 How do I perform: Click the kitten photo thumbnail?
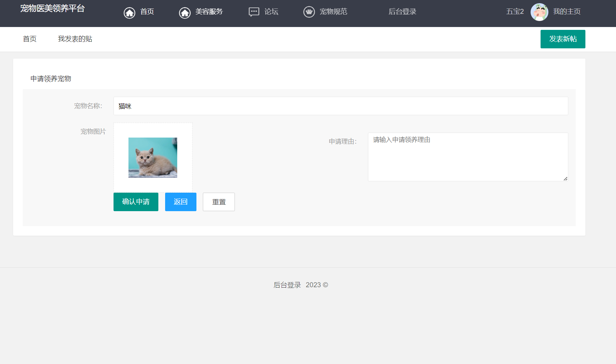click(x=153, y=157)
